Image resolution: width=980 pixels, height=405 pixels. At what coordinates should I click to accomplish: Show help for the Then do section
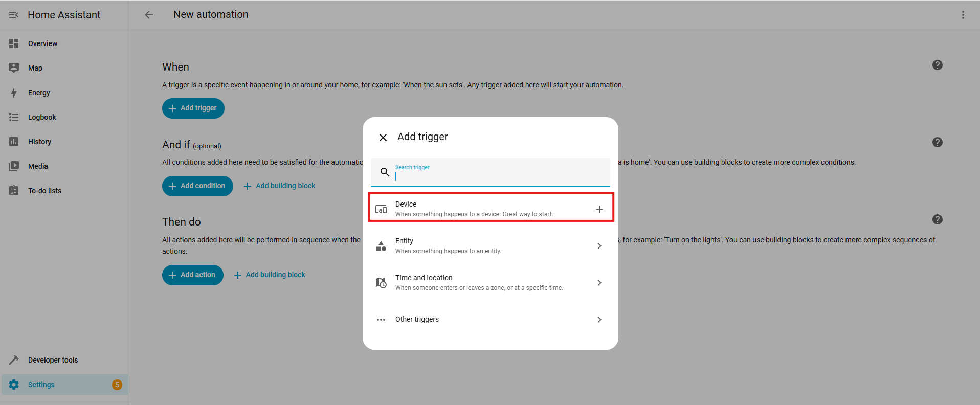[938, 219]
